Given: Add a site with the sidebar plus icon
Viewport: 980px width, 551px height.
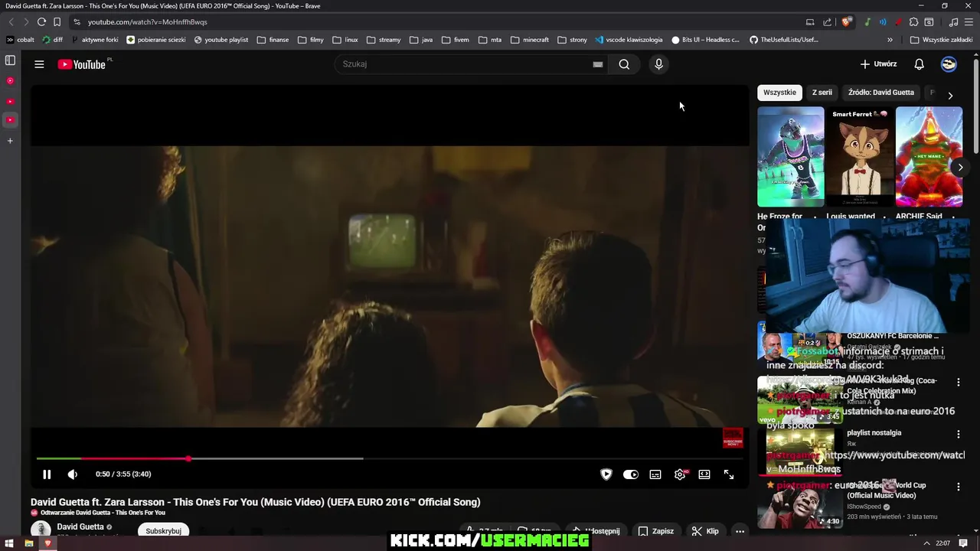Looking at the screenshot, I should point(10,141).
